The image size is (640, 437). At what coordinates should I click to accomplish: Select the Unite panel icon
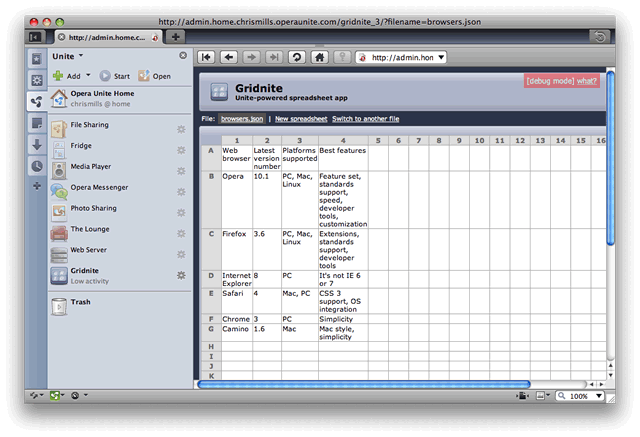pyautogui.click(x=37, y=101)
